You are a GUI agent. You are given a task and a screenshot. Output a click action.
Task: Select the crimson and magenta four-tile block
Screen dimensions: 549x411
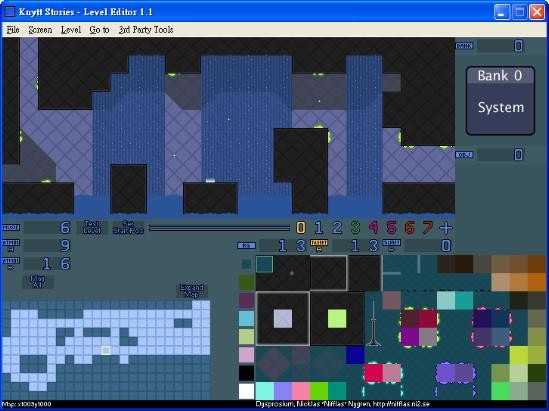pyautogui.click(x=419, y=328)
